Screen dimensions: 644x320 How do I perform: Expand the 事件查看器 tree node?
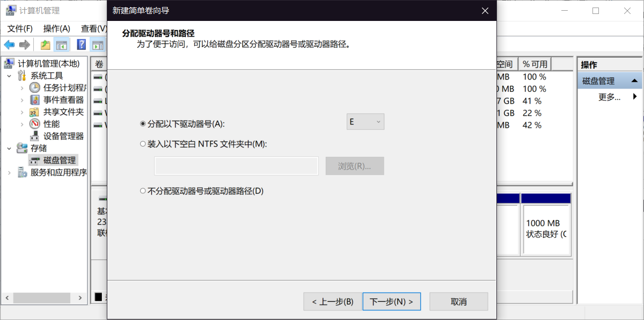click(21, 100)
